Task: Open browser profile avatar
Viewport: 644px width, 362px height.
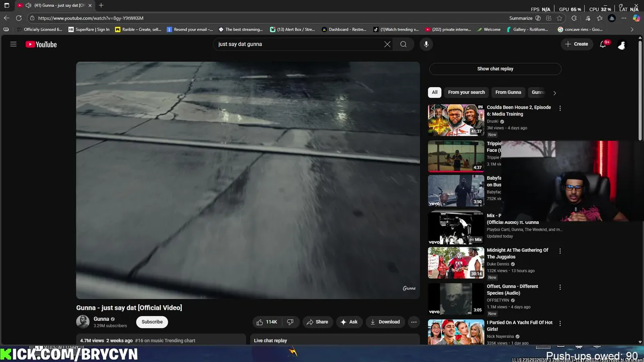Action: pos(612,18)
